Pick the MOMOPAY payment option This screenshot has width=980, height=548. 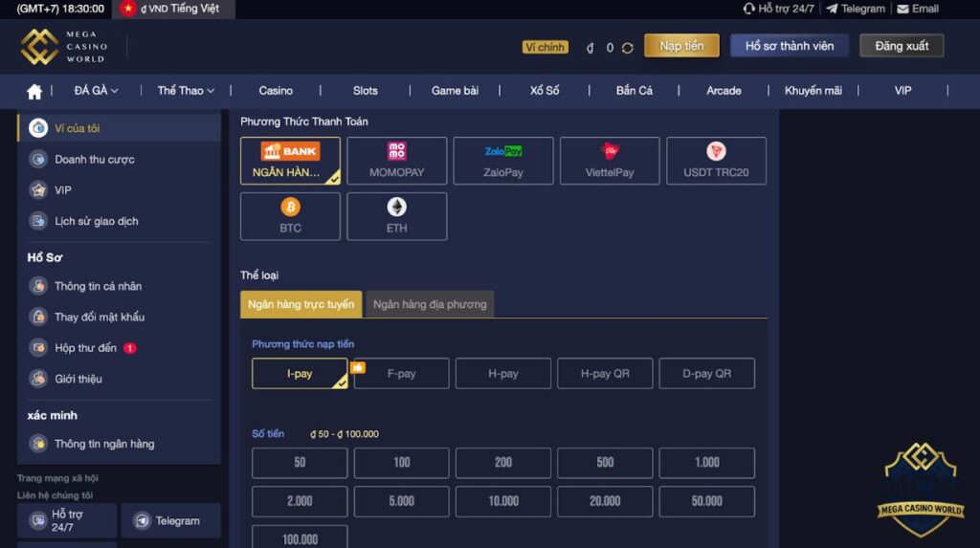[397, 161]
